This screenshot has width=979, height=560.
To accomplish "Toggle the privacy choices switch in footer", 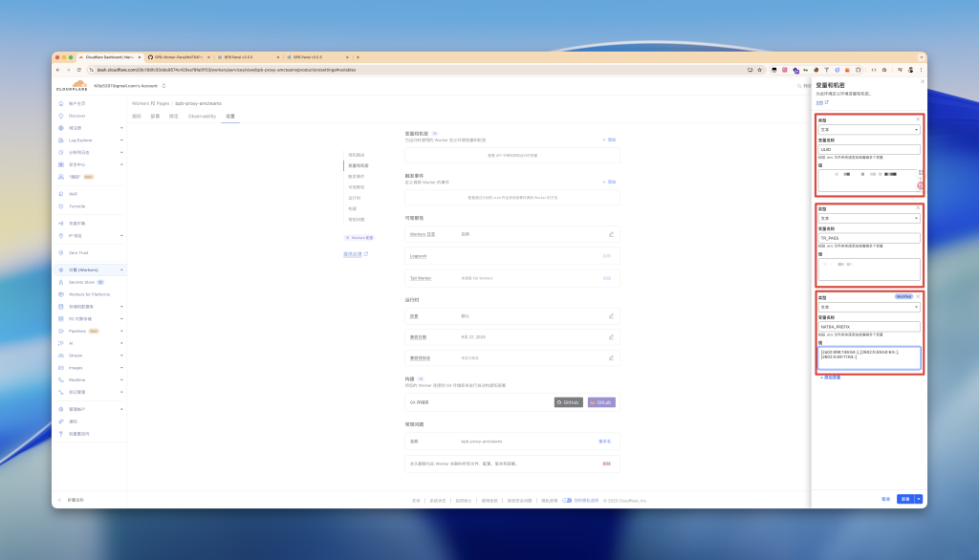I will [x=567, y=500].
